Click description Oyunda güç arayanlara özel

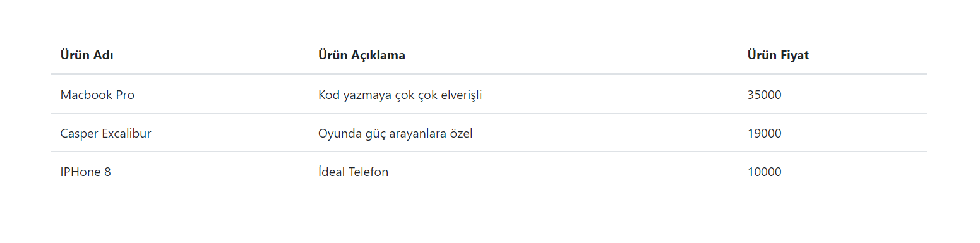click(395, 133)
